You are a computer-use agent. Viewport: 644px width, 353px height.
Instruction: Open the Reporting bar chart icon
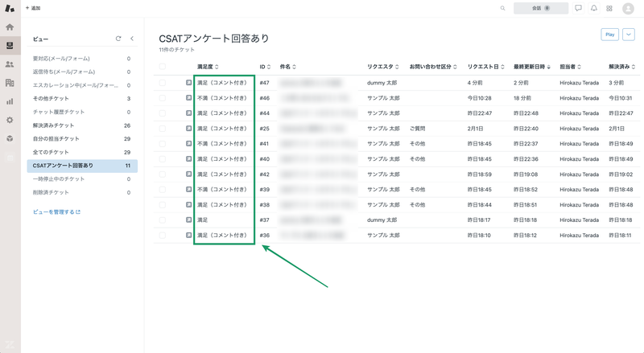pos(10,101)
